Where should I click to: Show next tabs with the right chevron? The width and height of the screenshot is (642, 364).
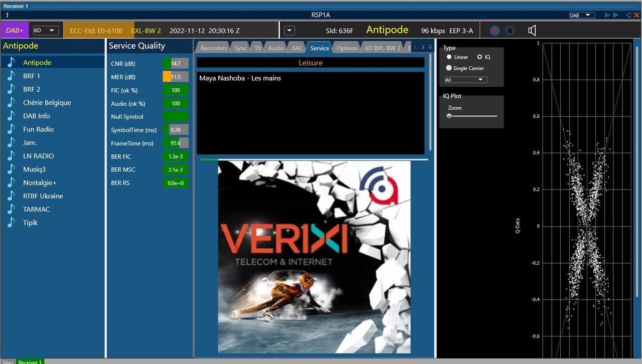click(x=423, y=47)
